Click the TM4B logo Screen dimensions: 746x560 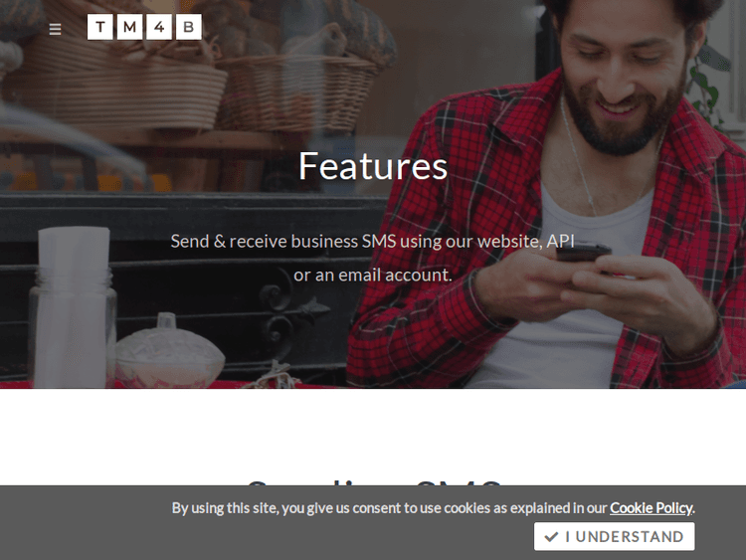pyautogui.click(x=144, y=27)
